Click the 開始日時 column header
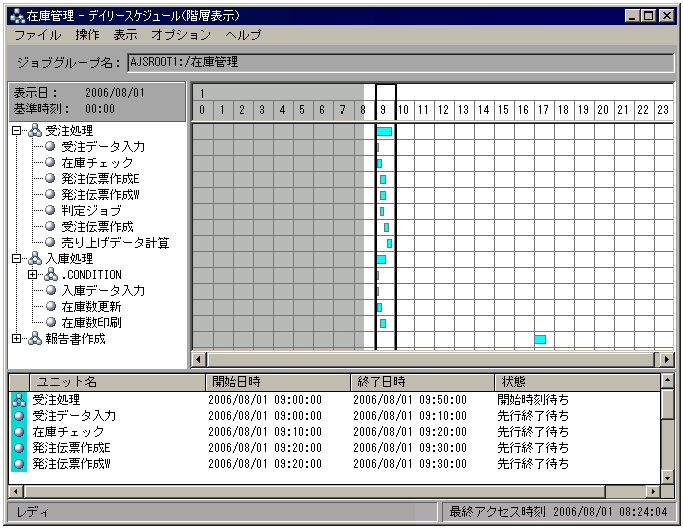Screen dimensions: 683x529 [x=278, y=382]
